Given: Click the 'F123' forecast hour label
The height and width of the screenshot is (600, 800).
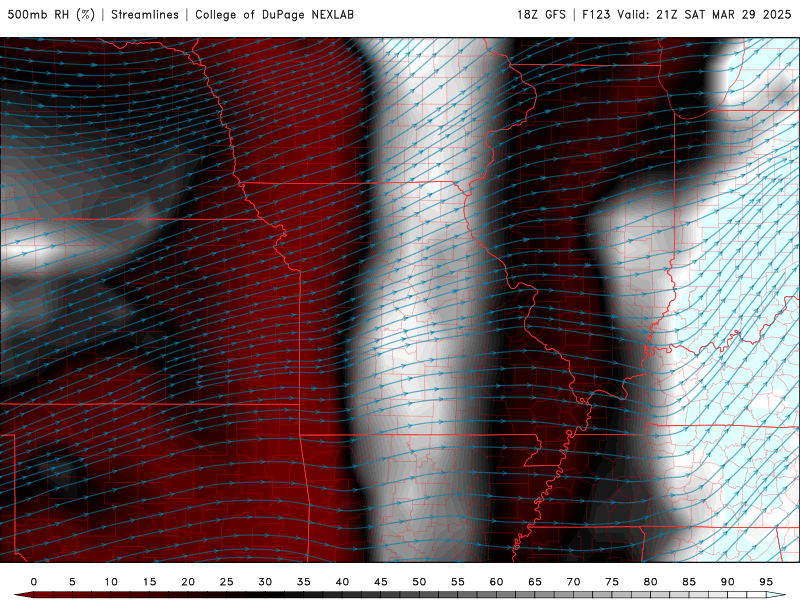Looking at the screenshot, I should [596, 14].
